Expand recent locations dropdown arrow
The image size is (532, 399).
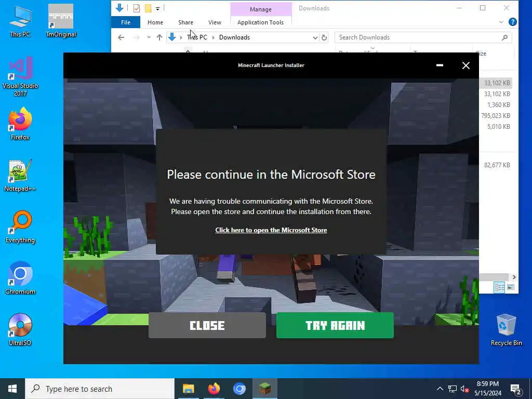pos(149,37)
